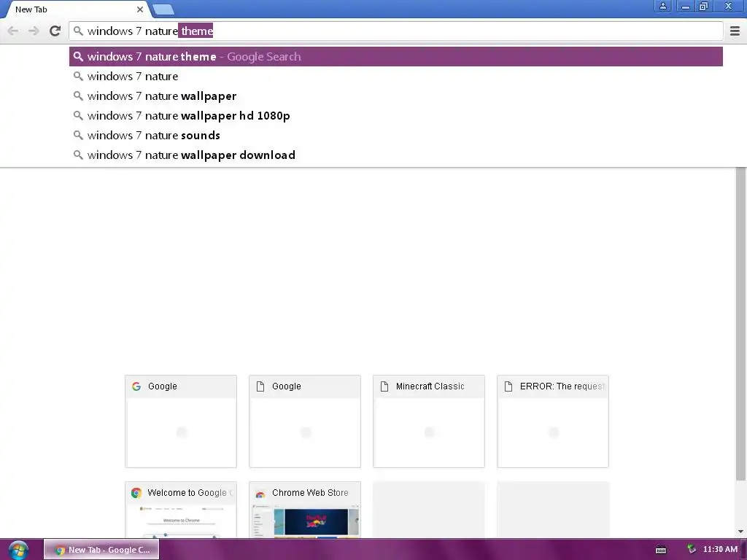The height and width of the screenshot is (560, 747).
Task: Click the scrollbar down arrow
Action: [x=740, y=532]
